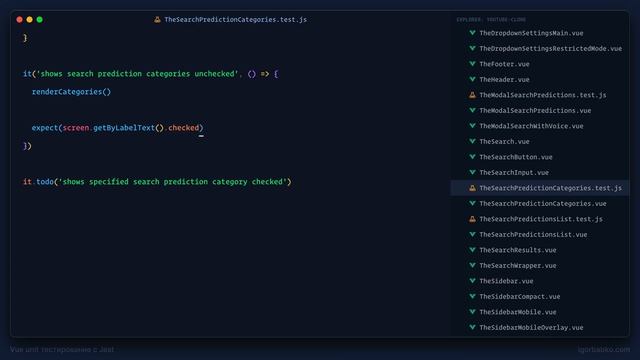The image size is (640, 360).
Task: Open TheSearchPredictionCategories.vue file
Action: [543, 204]
